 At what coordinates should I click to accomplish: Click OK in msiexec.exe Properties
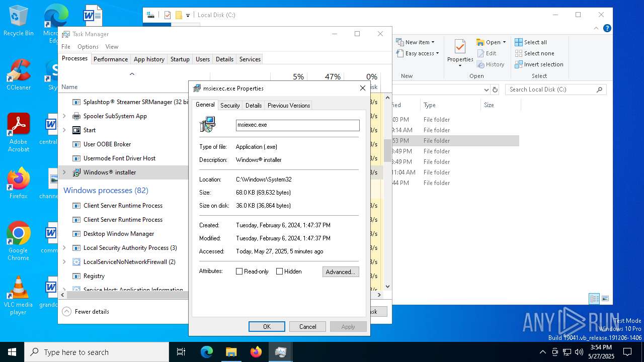pos(267,326)
